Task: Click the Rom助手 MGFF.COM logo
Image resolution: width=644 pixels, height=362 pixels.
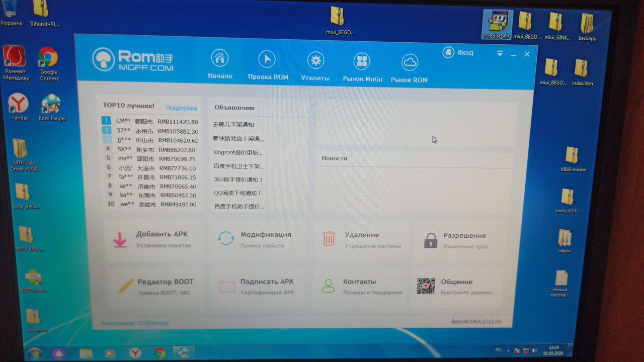Action: 133,60
